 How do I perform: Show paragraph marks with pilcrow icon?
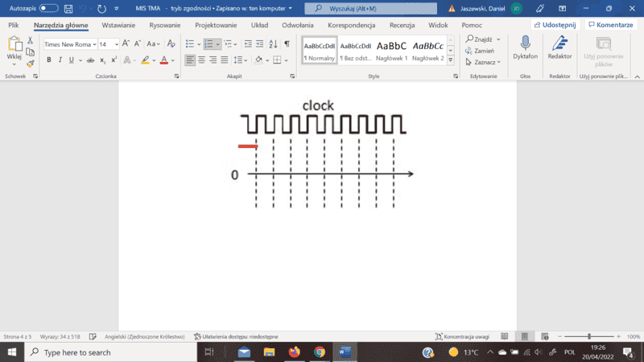pos(287,44)
